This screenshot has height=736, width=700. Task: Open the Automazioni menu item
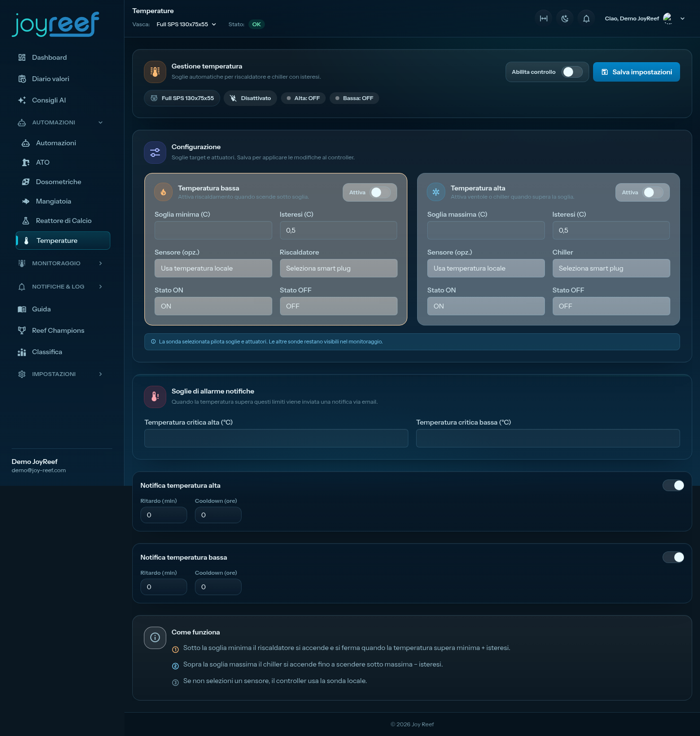62,143
